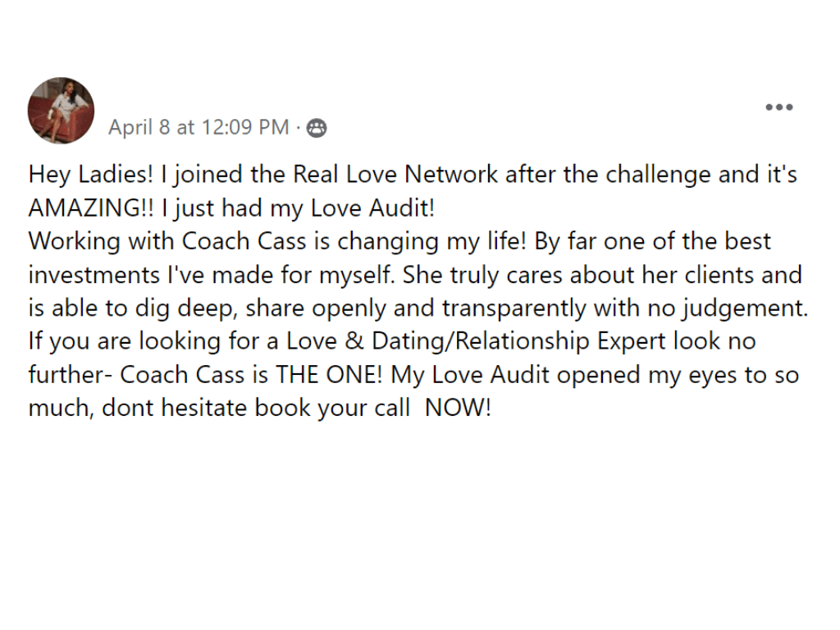
Task: Open the three-dots post options menu
Action: (779, 107)
